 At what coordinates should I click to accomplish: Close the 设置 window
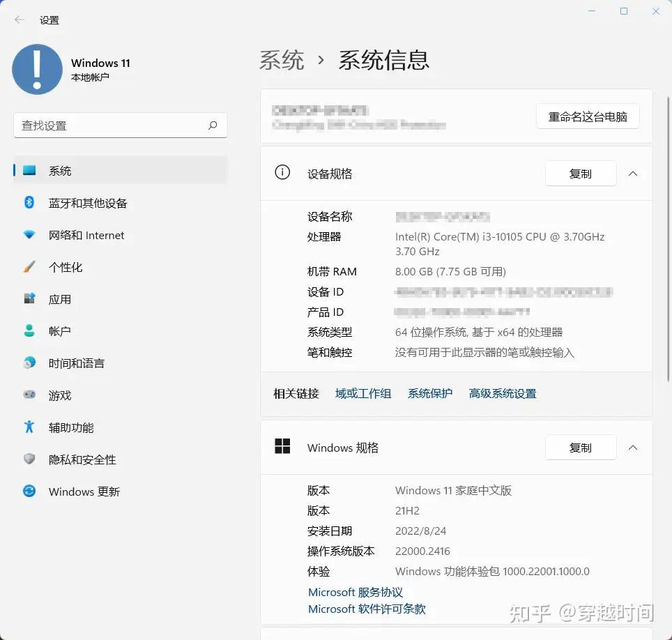656,11
